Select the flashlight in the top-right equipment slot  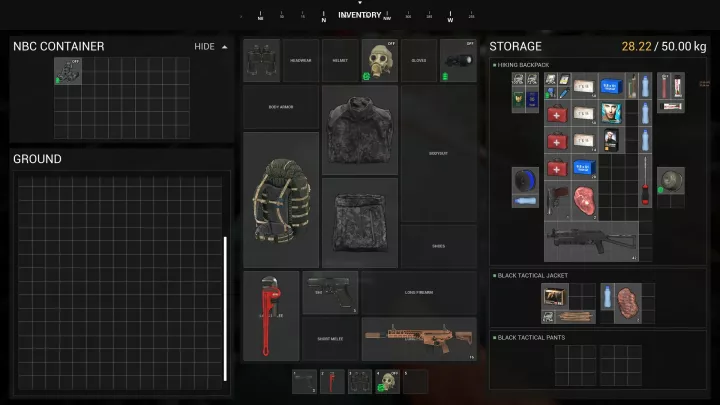point(458,61)
